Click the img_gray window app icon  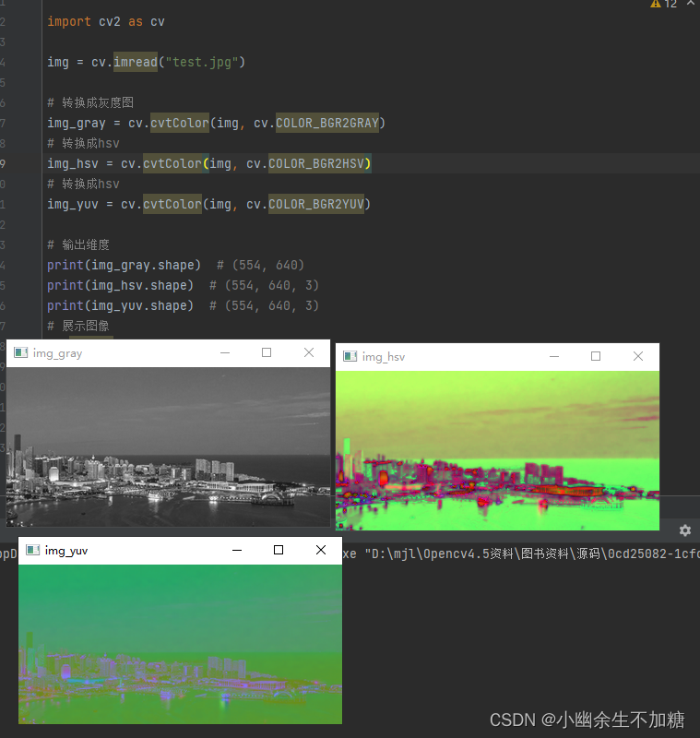20,352
